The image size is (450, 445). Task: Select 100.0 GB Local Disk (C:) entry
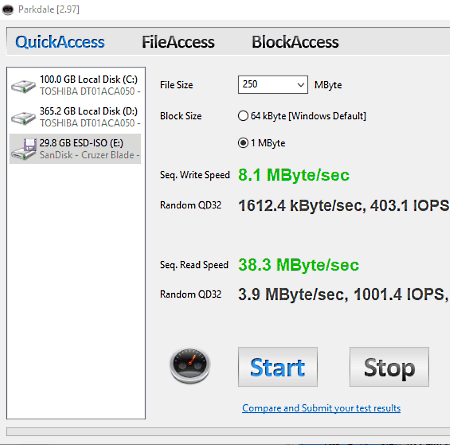(75, 86)
